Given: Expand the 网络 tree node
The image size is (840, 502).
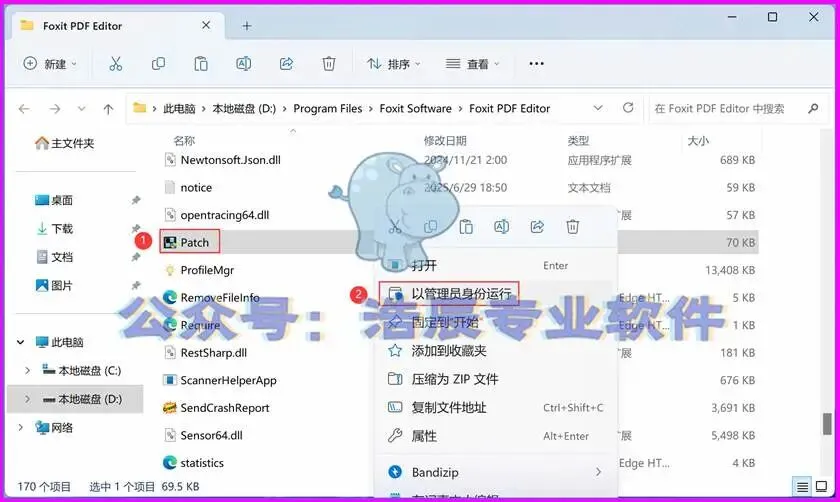Looking at the screenshot, I should coord(20,428).
